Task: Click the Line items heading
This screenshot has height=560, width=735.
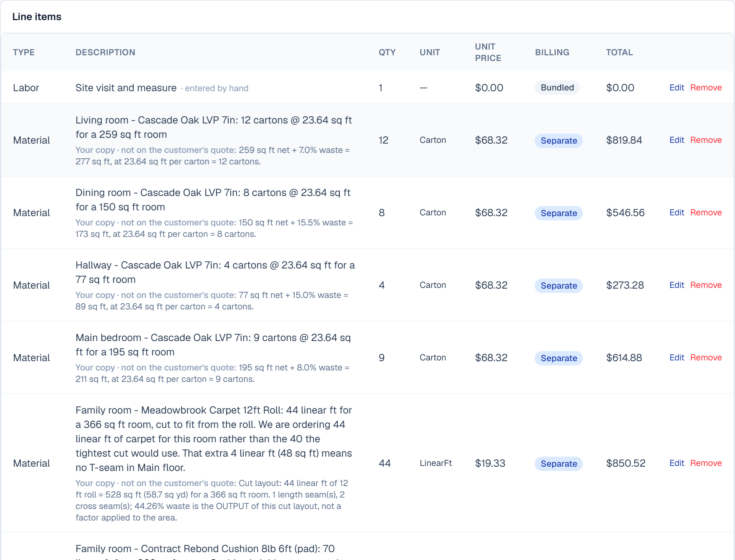Action: (37, 17)
